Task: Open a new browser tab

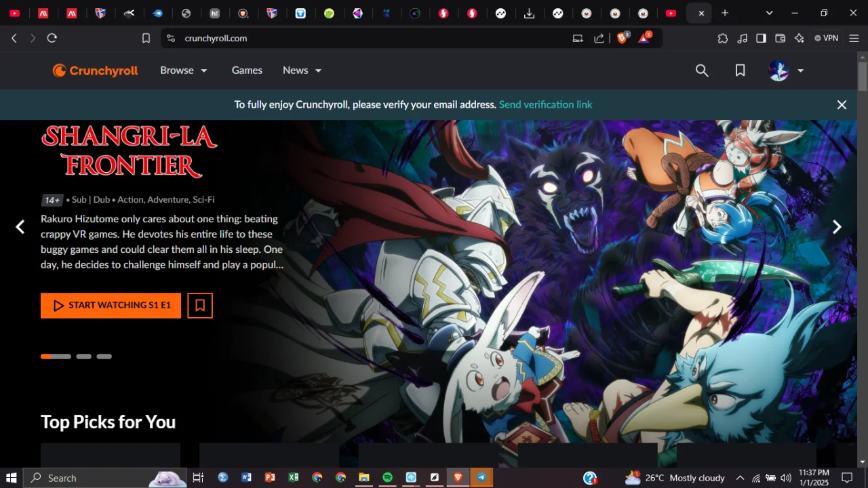Action: 725,13
